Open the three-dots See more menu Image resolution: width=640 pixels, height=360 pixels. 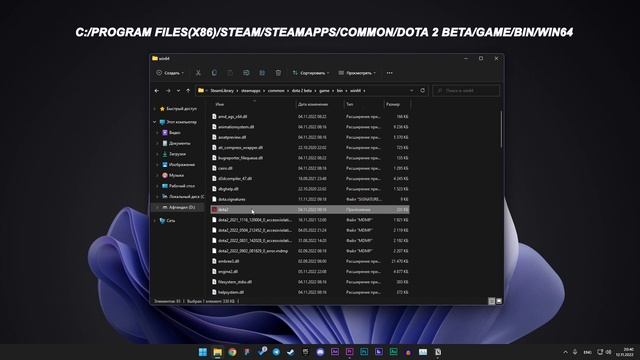(389, 73)
